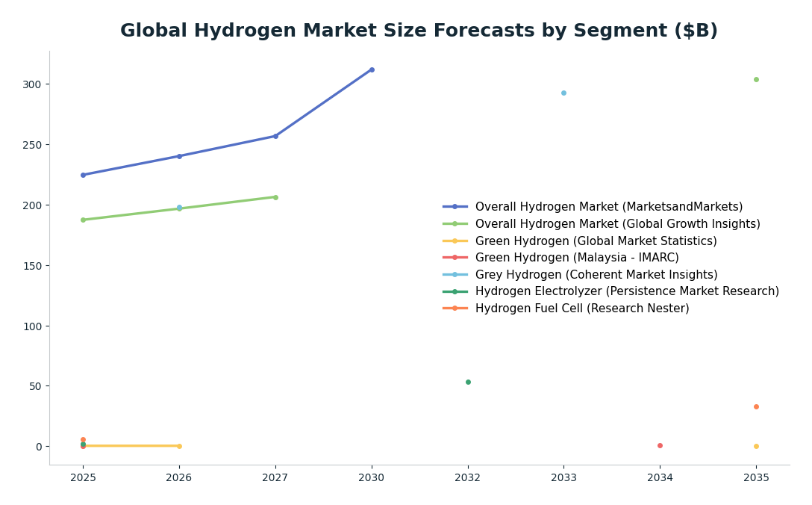The image size is (812, 505).
Task: Click the y-axis label 300
Action: (x=32, y=84)
